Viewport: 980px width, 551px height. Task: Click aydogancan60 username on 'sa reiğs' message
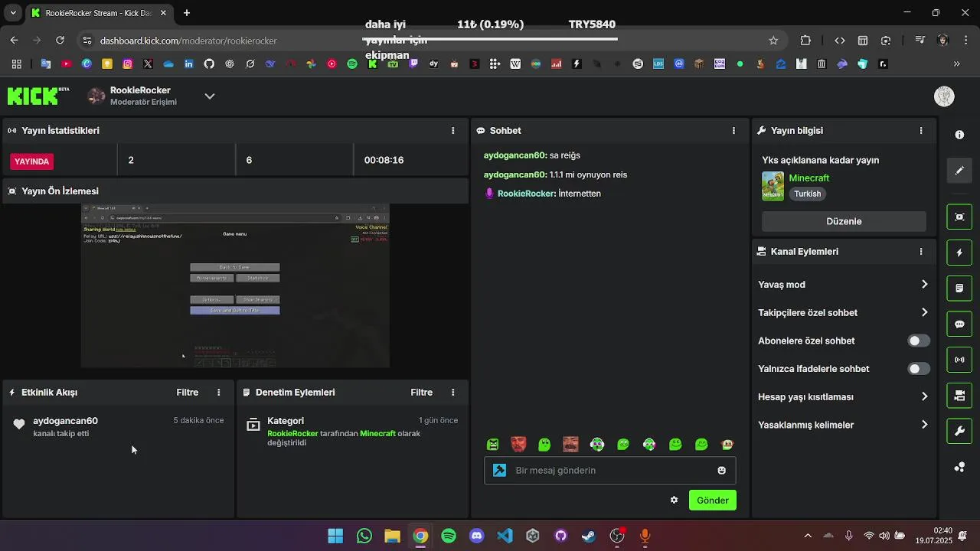point(514,155)
